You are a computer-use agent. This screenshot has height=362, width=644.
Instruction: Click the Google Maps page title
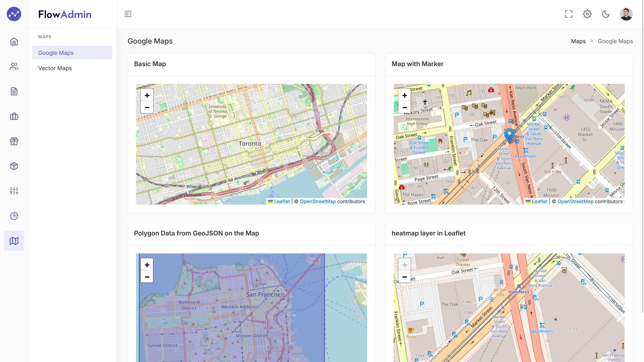pyautogui.click(x=150, y=41)
